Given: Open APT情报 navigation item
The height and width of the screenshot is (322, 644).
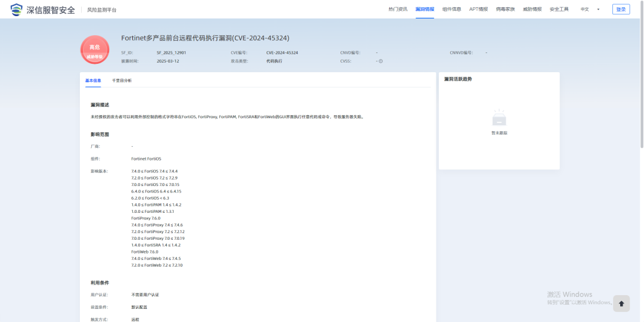Looking at the screenshot, I should pos(478,10).
